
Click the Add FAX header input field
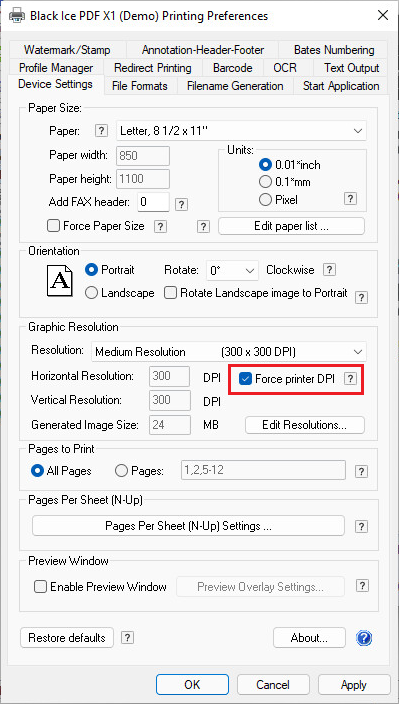click(153, 202)
